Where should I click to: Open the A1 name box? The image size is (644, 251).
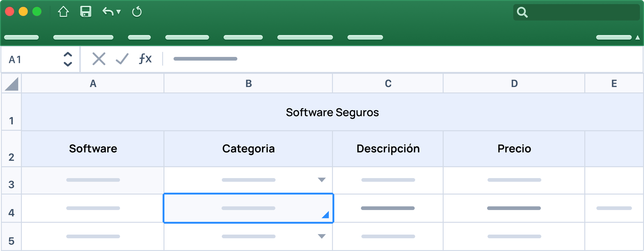[x=41, y=59]
